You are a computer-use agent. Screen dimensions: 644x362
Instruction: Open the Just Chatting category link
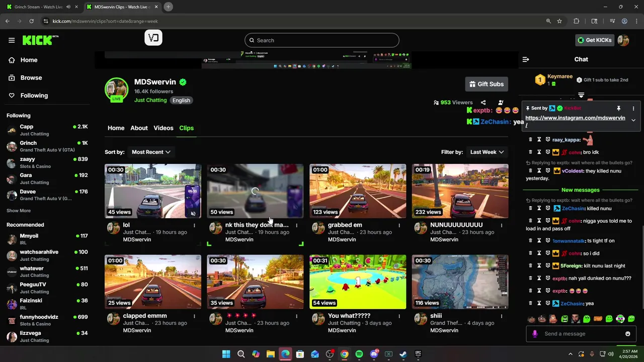pos(150,100)
